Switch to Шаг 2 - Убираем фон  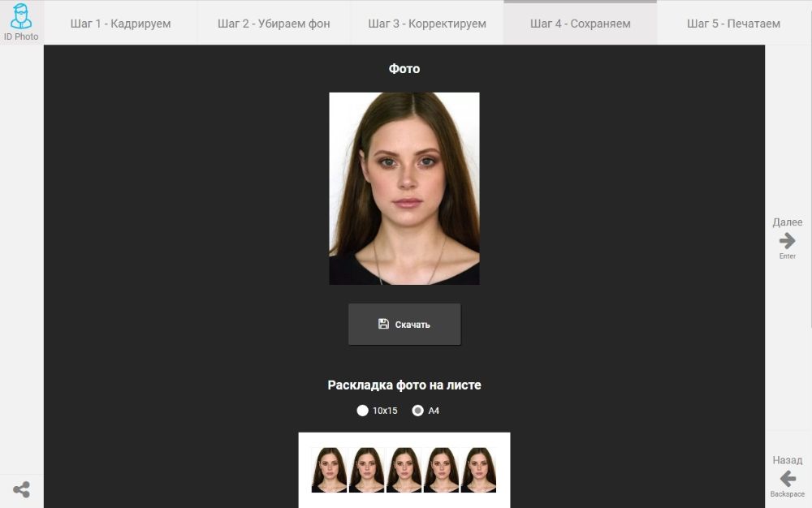274,24
